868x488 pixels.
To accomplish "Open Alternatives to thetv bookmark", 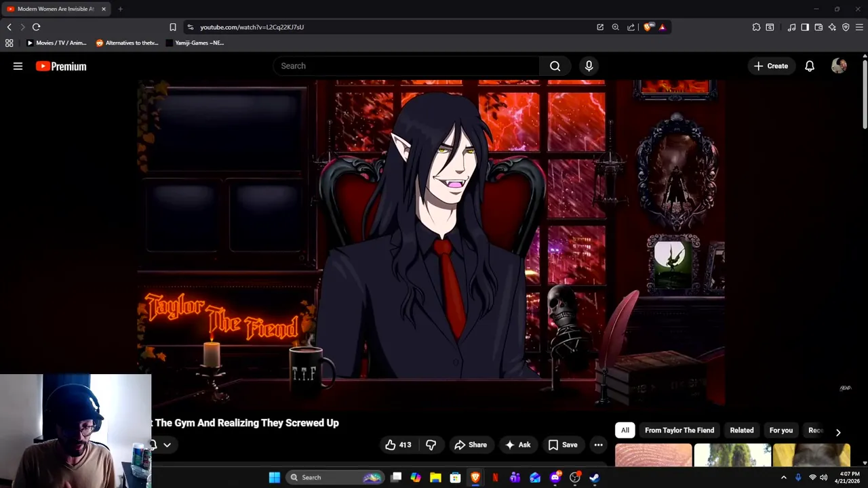I will pos(127,43).
